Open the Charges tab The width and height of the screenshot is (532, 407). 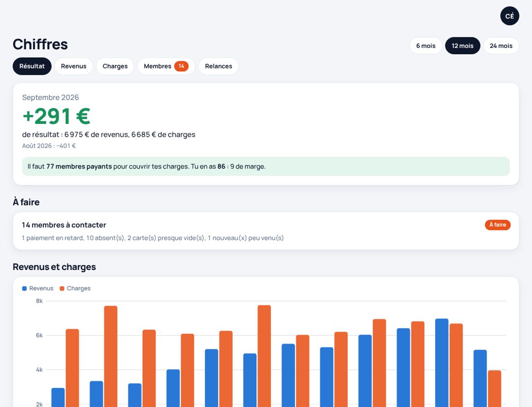[115, 66]
